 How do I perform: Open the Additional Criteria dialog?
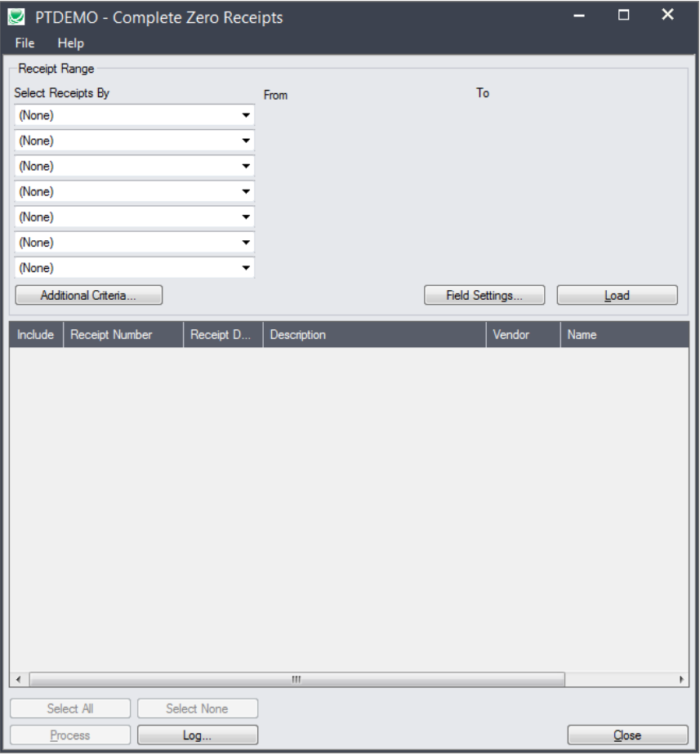coord(88,296)
